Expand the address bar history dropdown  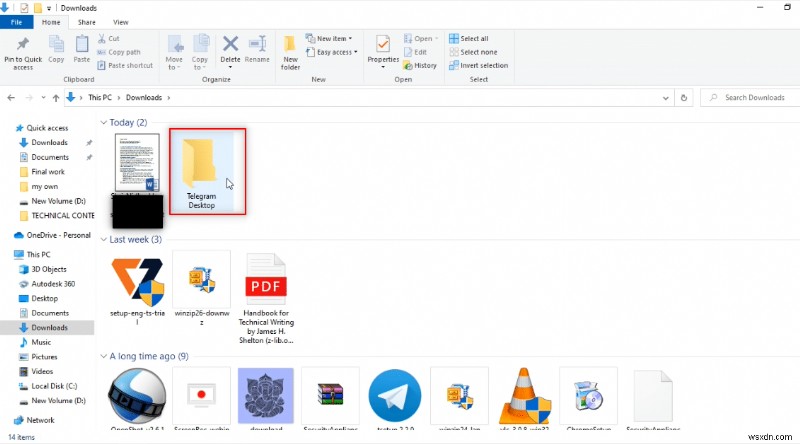coord(665,98)
